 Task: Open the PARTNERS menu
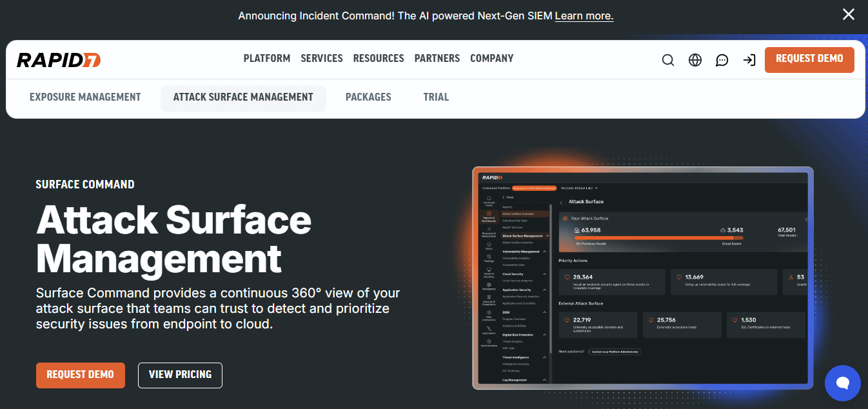(x=437, y=59)
